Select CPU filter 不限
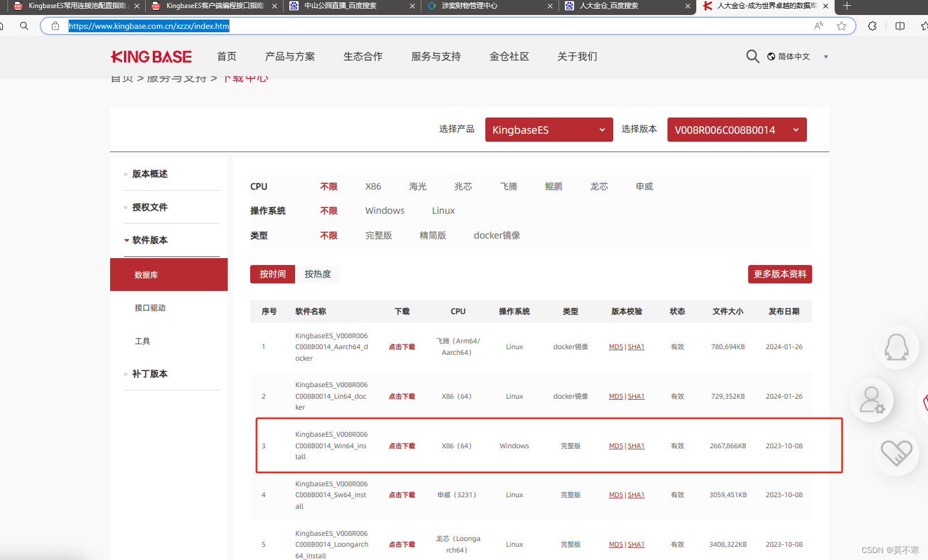This screenshot has height=560, width=928. pos(329,187)
